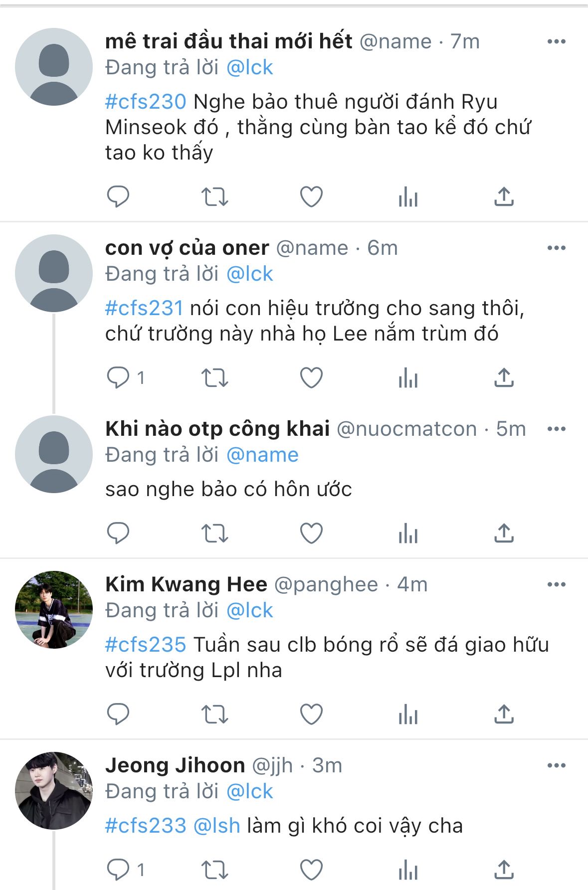Open more options for 'mê trai đầu thai' tweet
The width and height of the screenshot is (588, 890).
tap(556, 41)
